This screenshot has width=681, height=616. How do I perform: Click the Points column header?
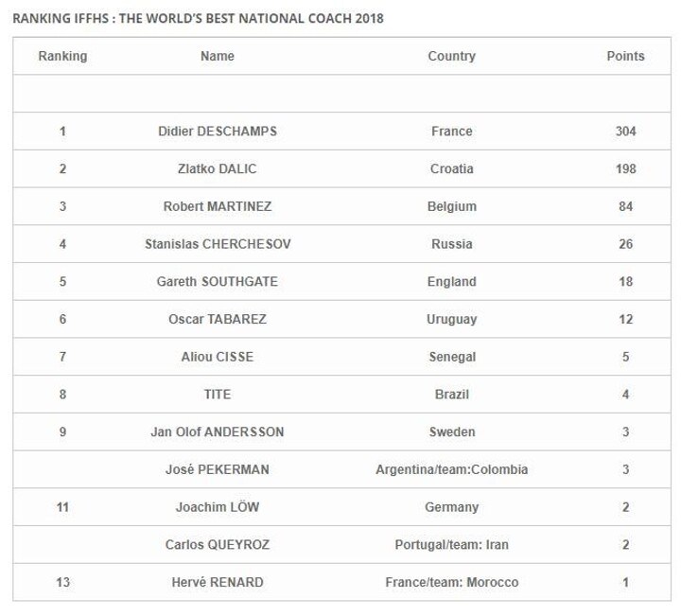[x=625, y=56]
